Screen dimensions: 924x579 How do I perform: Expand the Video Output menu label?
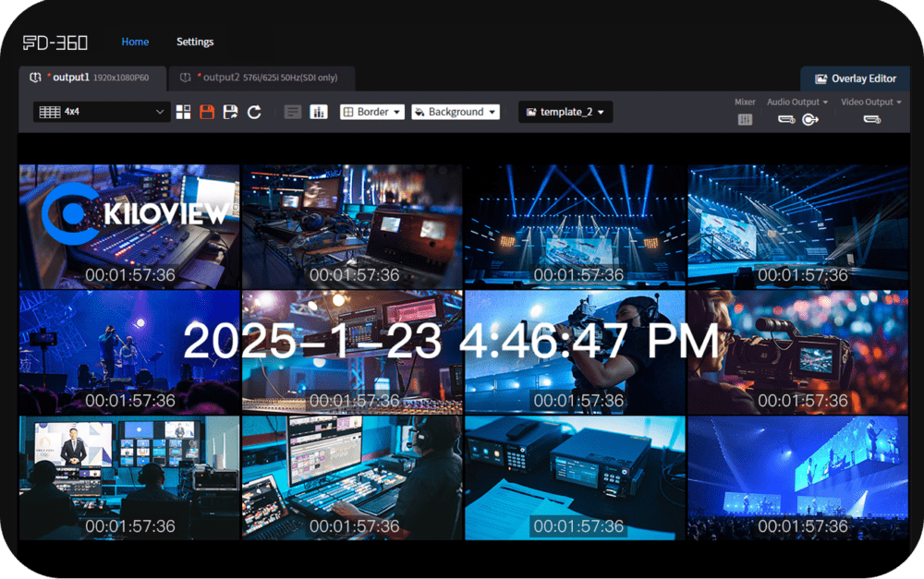(x=871, y=102)
